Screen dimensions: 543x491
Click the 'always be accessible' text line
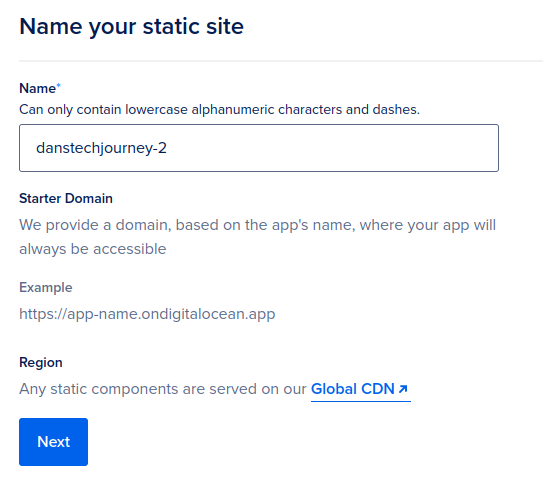[x=93, y=249]
